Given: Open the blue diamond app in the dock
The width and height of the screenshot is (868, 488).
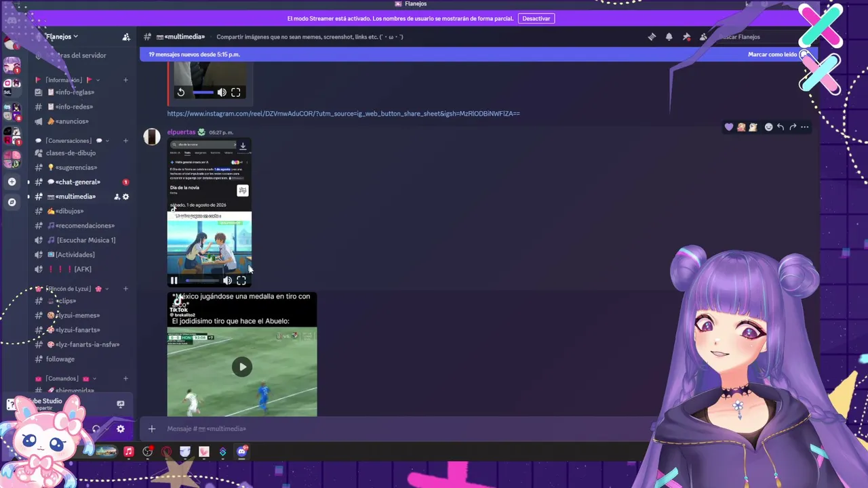Looking at the screenshot, I should click(x=222, y=451).
